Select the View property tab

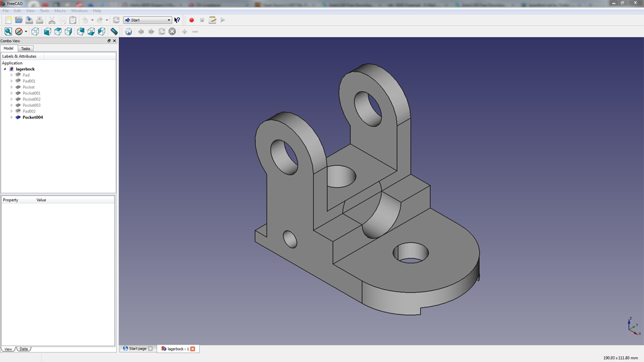[8, 349]
